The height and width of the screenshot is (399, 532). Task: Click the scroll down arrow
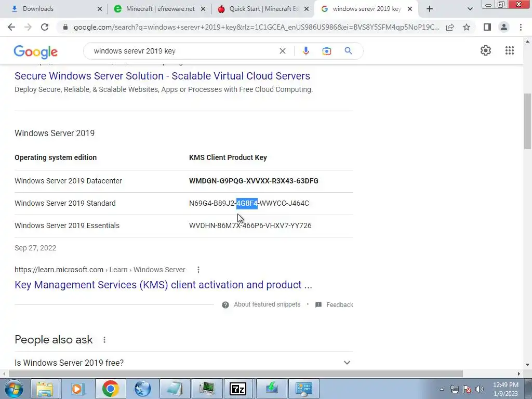pyautogui.click(x=528, y=365)
